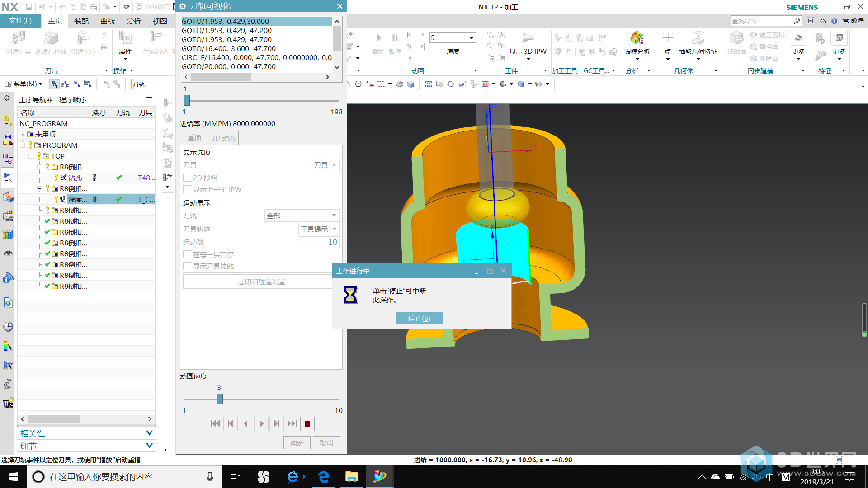Click the Create Tool (创建刀具) icon
Screen dimensions: 868x488
(19, 38)
